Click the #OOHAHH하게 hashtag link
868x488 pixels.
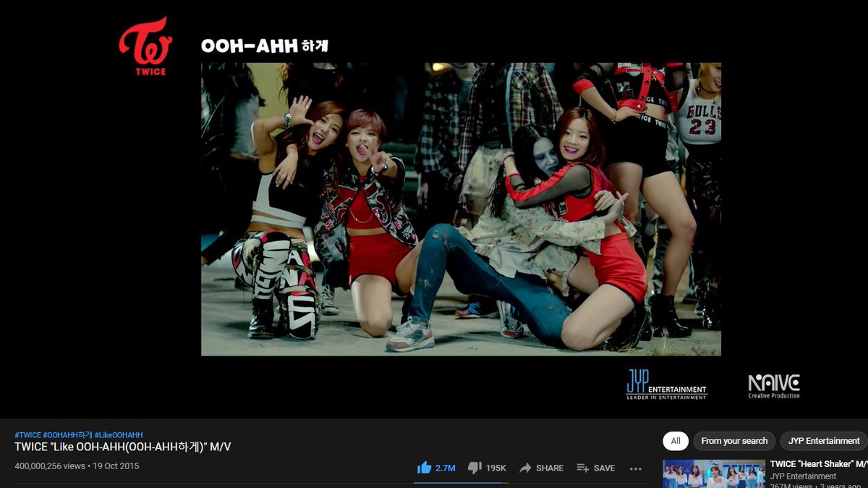coord(67,435)
